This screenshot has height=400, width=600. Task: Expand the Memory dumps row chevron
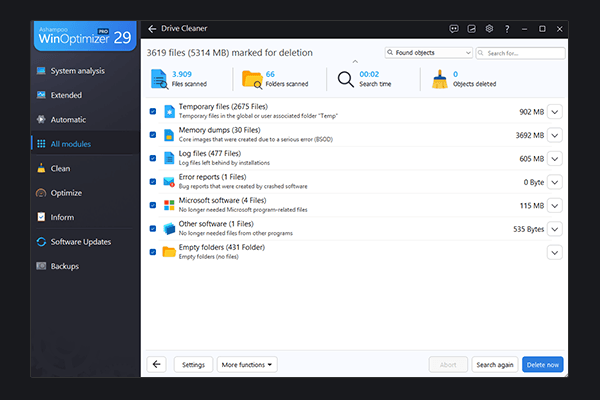click(x=554, y=136)
